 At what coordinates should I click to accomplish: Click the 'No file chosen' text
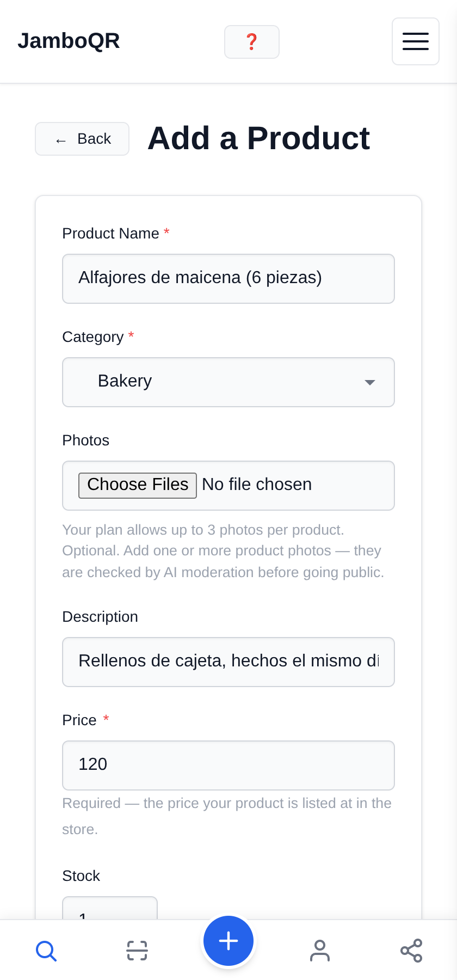tap(257, 485)
